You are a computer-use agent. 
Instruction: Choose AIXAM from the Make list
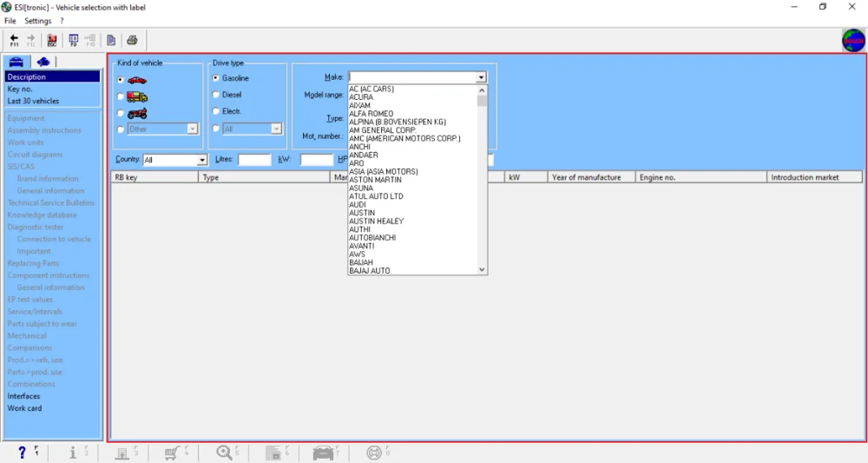click(x=360, y=106)
